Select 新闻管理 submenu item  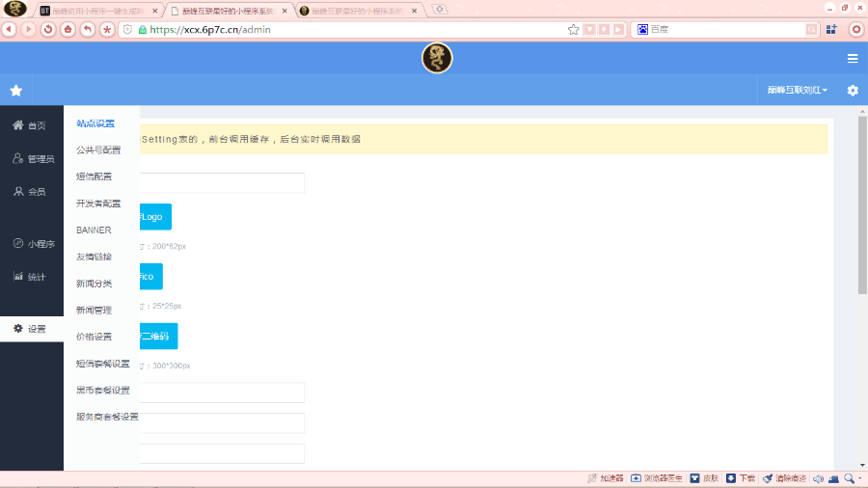95,311
